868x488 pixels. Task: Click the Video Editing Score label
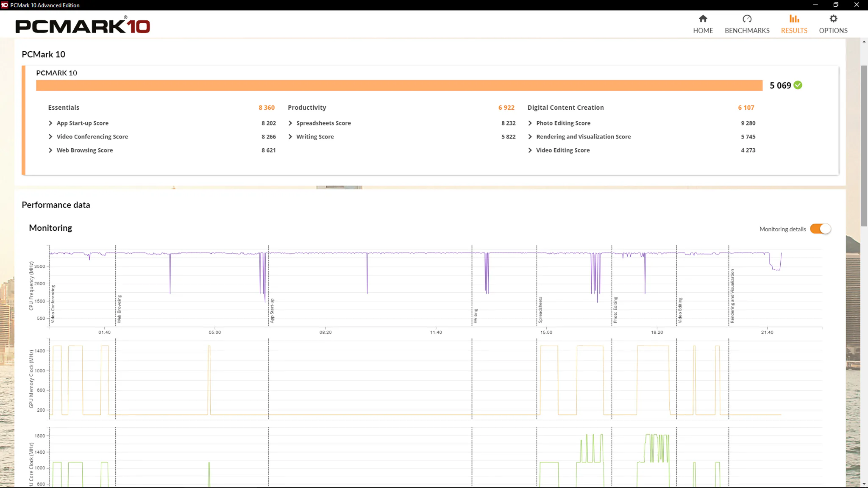tap(563, 150)
